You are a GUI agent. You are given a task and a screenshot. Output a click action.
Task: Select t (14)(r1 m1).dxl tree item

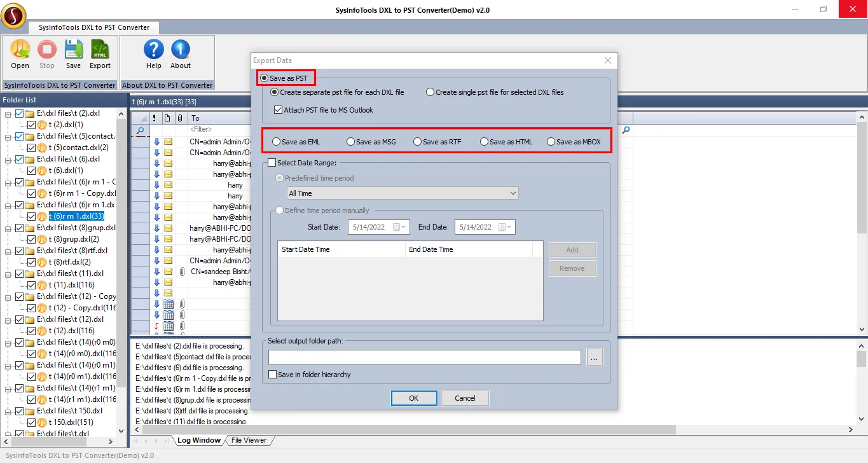[x=82, y=399]
